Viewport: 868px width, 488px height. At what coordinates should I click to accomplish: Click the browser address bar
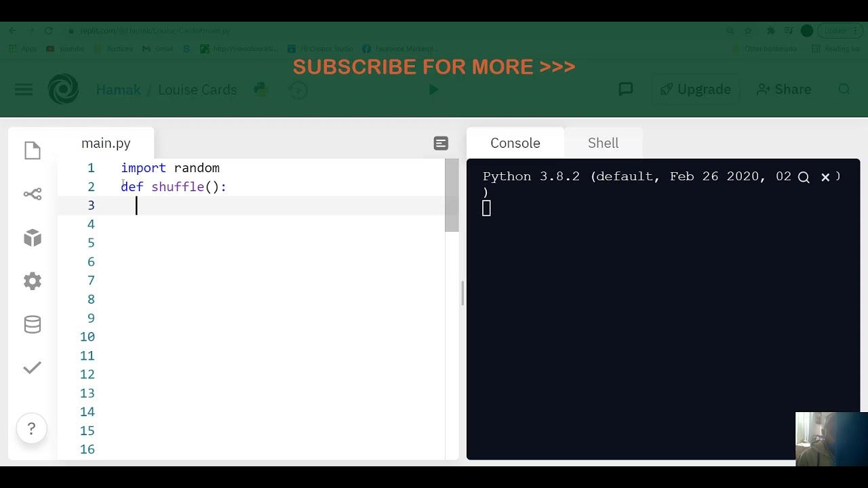point(393,30)
